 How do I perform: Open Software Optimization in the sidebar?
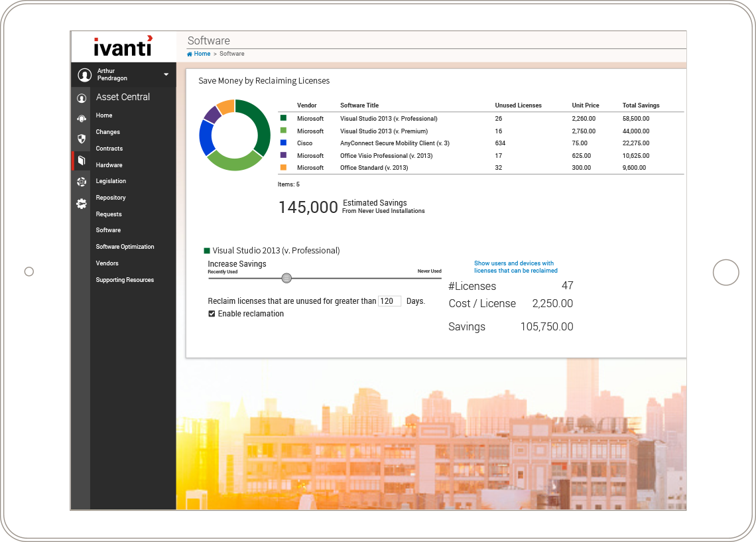point(125,246)
